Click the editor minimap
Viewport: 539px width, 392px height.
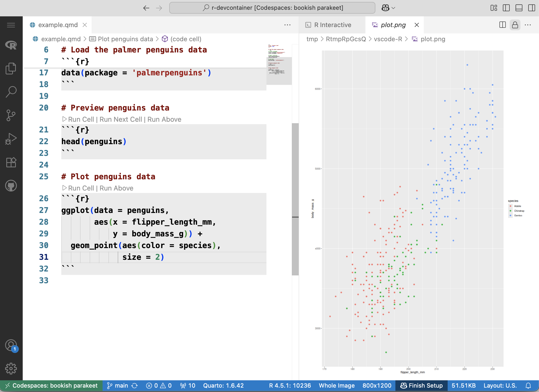click(x=279, y=64)
